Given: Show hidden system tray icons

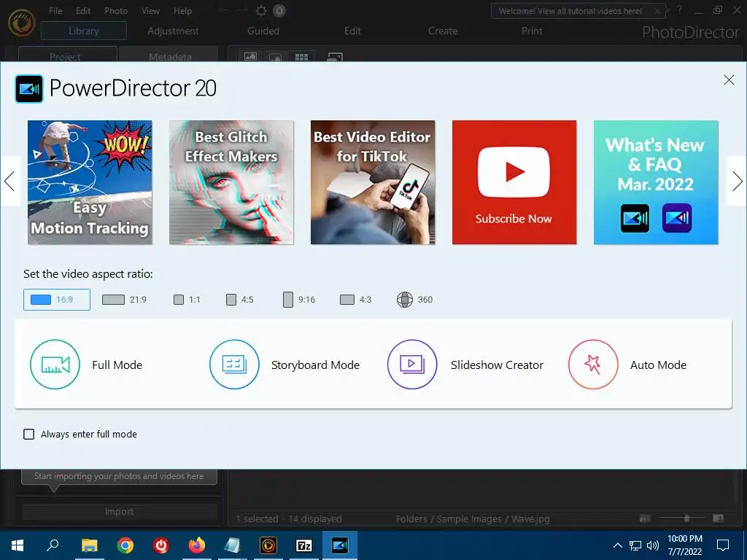Looking at the screenshot, I should point(617,545).
